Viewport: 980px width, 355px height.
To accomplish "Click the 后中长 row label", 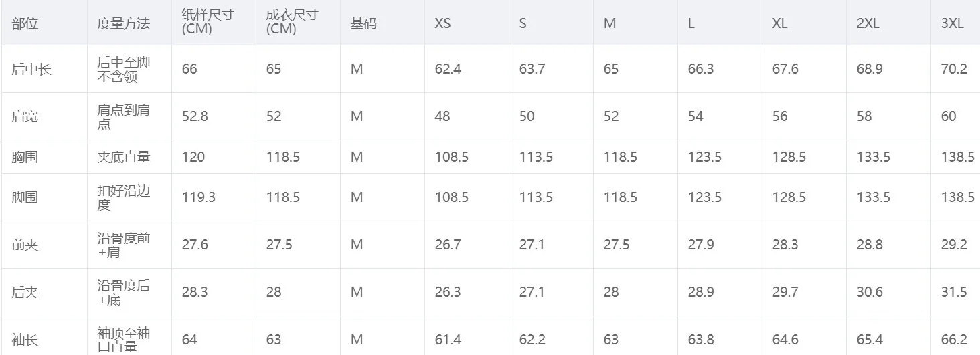I will click(x=31, y=69).
